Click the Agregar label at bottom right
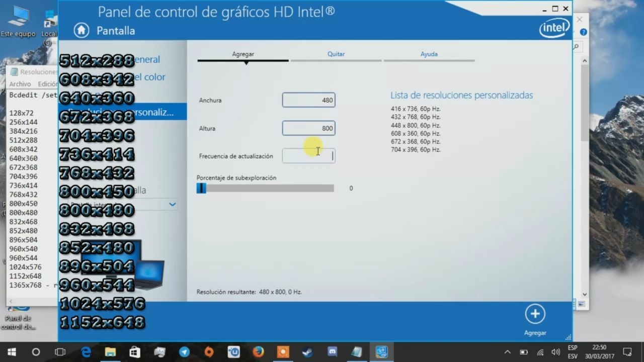 (535, 333)
